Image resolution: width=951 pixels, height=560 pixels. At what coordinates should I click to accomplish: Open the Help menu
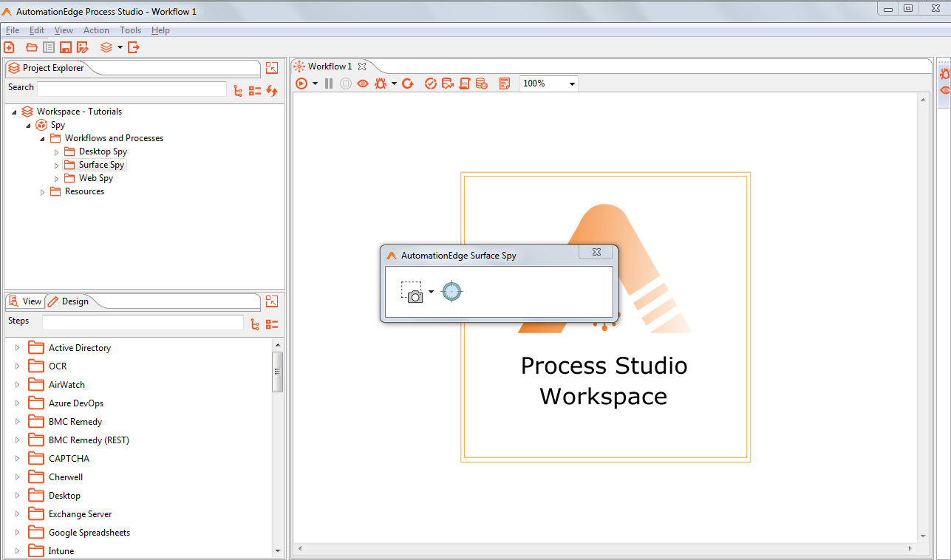(160, 30)
